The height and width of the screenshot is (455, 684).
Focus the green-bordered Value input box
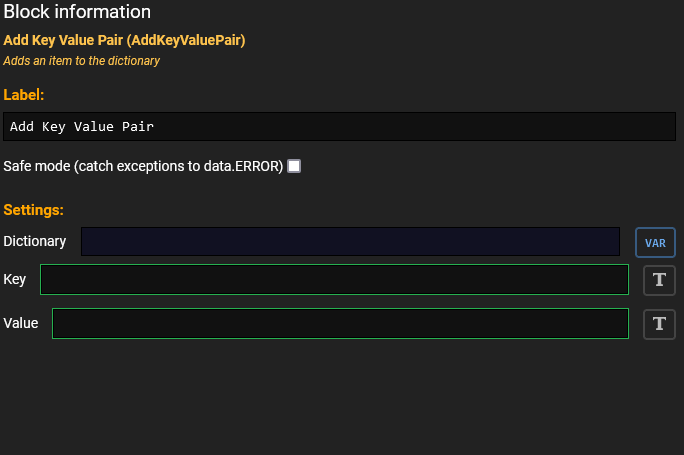(340, 323)
